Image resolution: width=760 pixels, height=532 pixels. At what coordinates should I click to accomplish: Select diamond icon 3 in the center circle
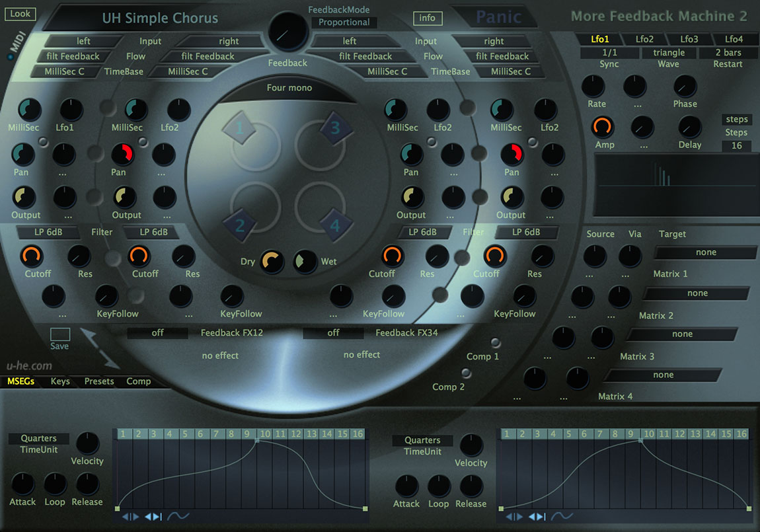(336, 128)
